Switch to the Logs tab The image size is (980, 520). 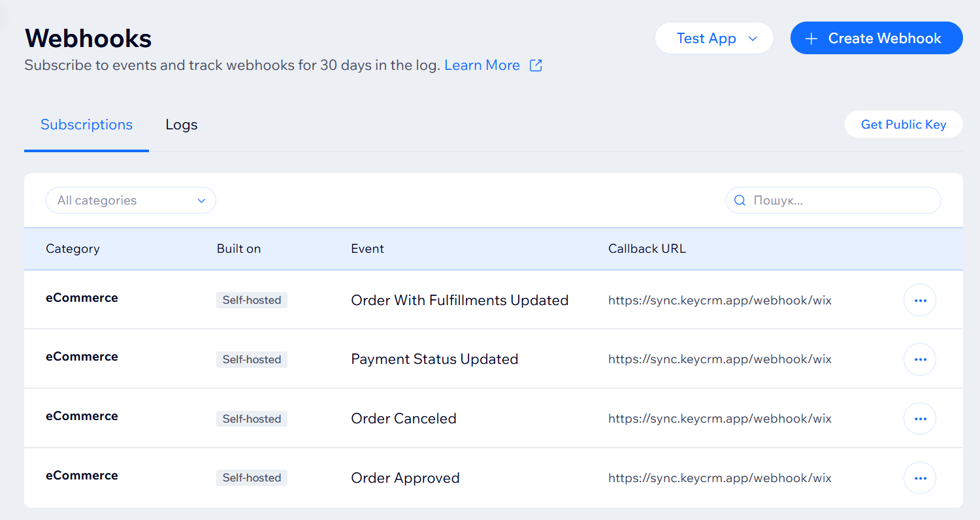(182, 125)
